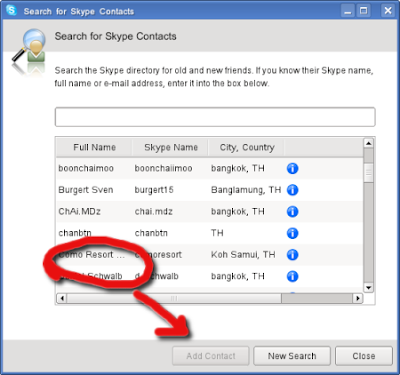Open info for Burgert Sven contact

292,190
